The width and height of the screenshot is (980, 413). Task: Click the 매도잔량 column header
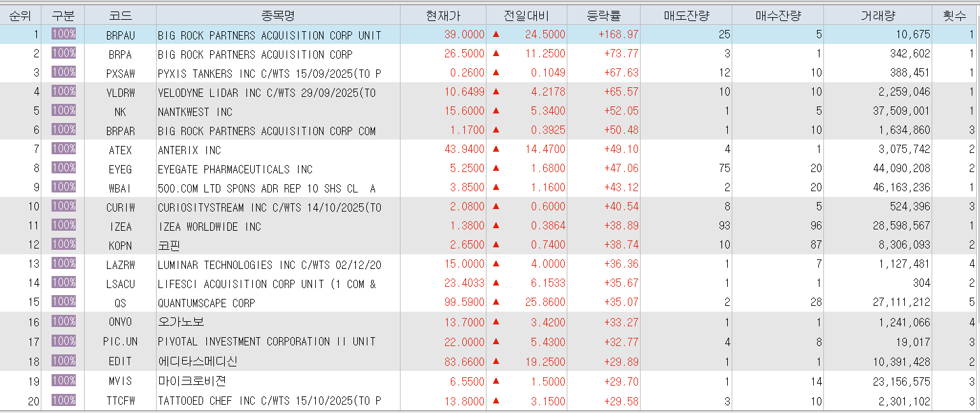pyautogui.click(x=686, y=15)
